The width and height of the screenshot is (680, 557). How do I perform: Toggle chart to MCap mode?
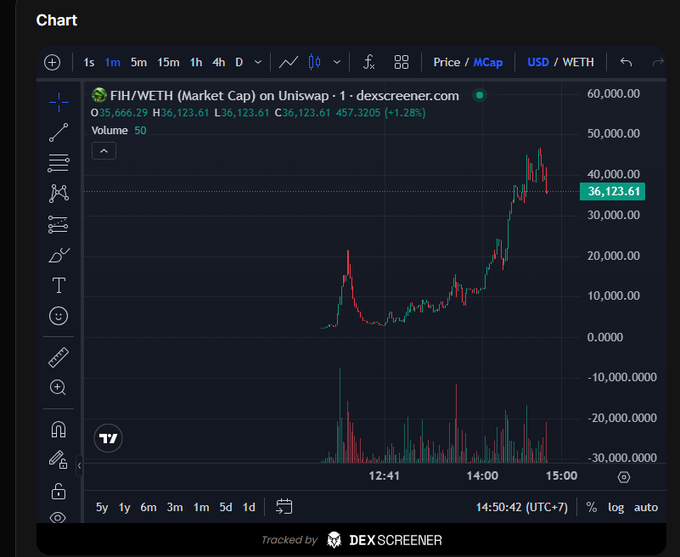488,62
